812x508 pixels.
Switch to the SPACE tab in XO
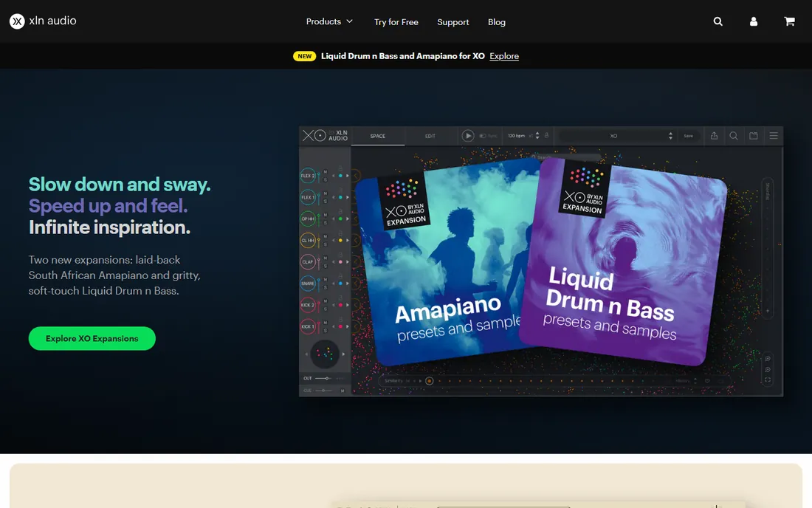point(377,136)
